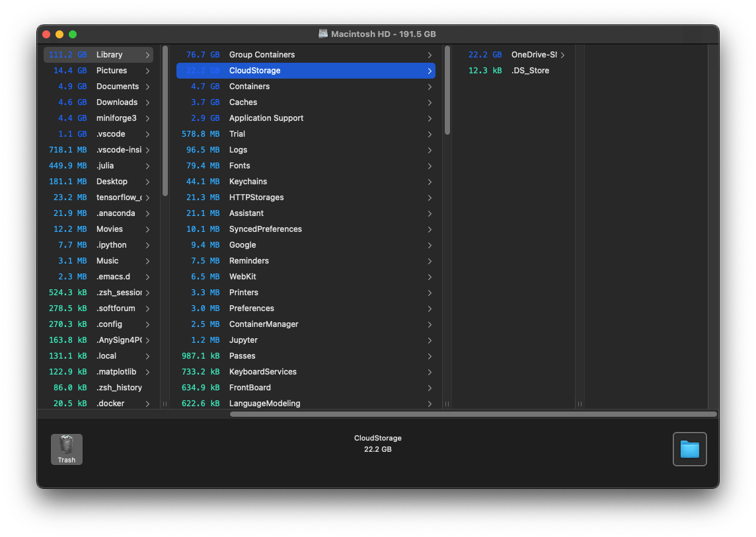Select the Documents folder row
This screenshot has height=537, width=756.
coord(98,87)
